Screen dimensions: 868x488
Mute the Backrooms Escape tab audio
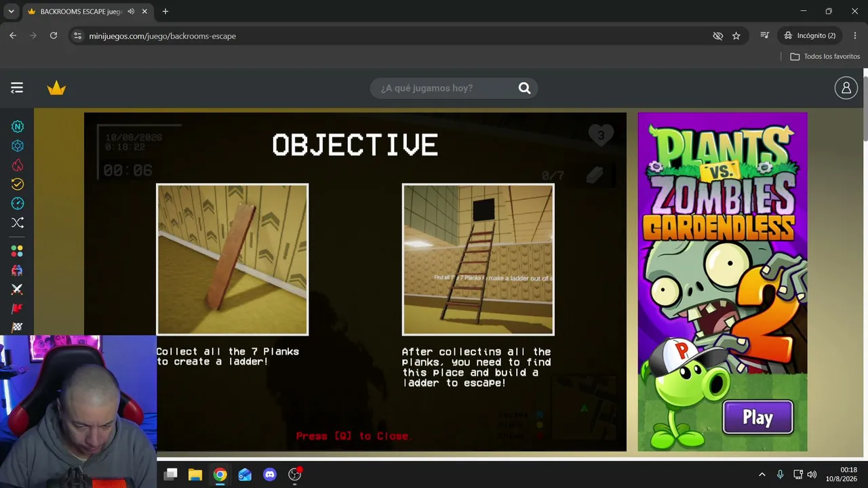[x=131, y=12]
